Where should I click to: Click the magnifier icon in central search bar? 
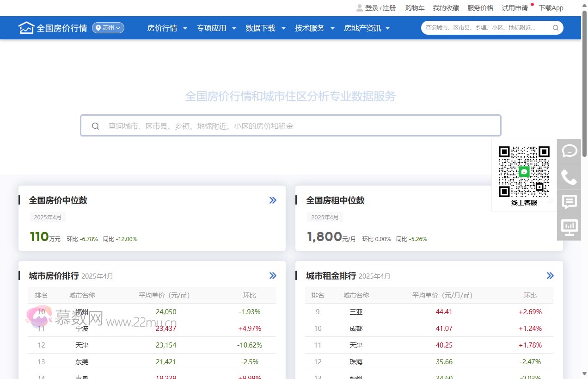pyautogui.click(x=96, y=125)
